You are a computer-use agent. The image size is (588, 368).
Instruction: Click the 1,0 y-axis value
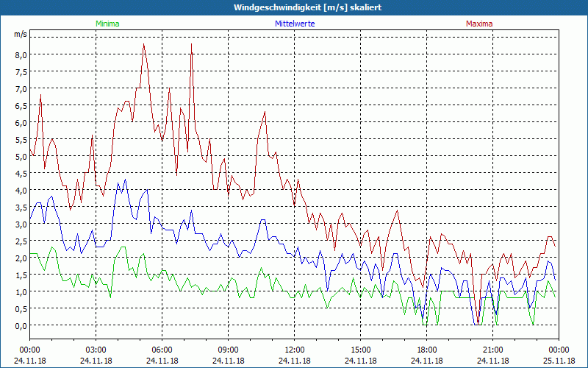click(21, 291)
